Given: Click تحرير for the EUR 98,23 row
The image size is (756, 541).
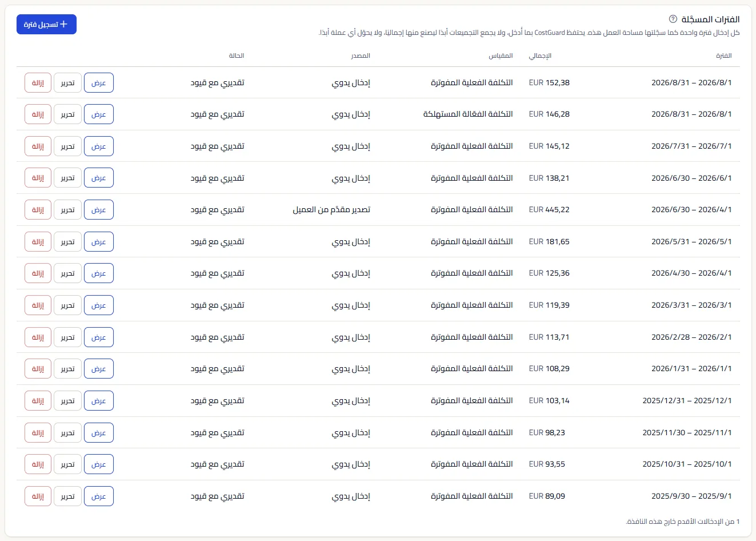Looking at the screenshot, I should (67, 433).
